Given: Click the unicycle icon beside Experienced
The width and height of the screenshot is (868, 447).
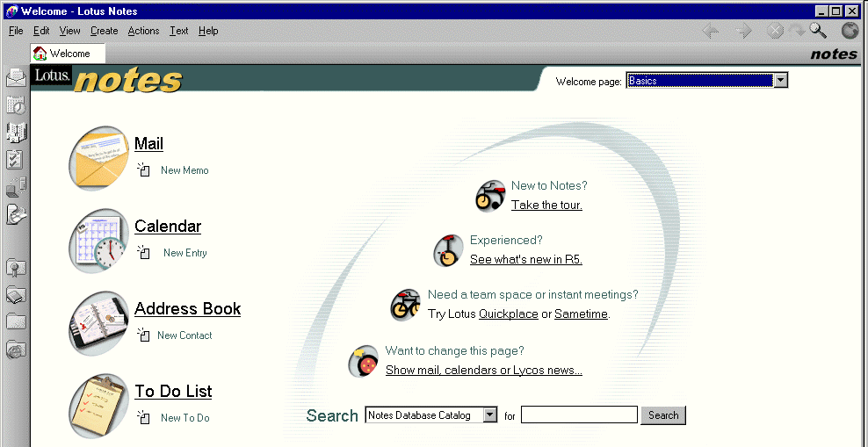Looking at the screenshot, I should pyautogui.click(x=448, y=250).
